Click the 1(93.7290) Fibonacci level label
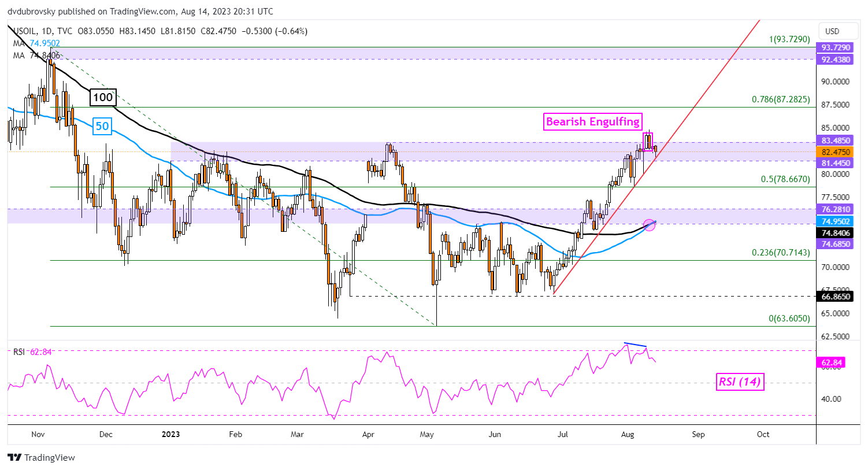The image size is (868, 470). click(x=789, y=39)
